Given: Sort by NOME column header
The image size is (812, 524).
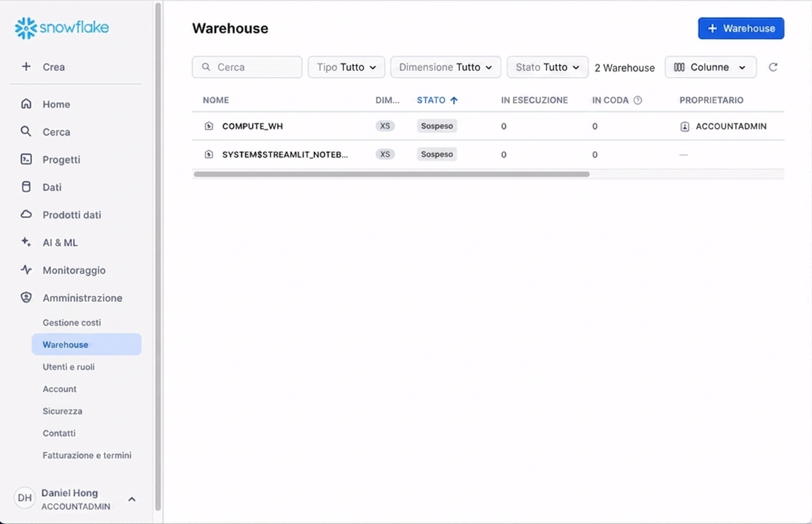Looking at the screenshot, I should tap(216, 100).
